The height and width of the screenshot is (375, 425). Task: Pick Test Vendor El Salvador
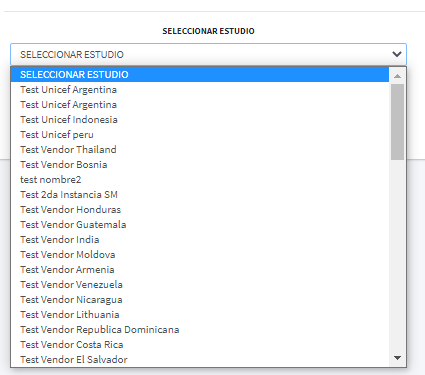coord(200,359)
